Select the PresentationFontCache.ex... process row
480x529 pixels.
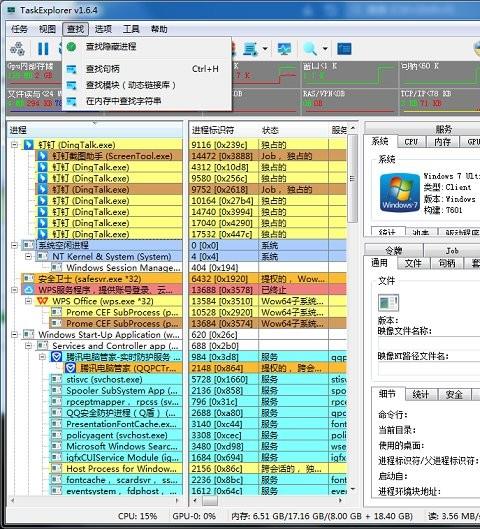116,424
